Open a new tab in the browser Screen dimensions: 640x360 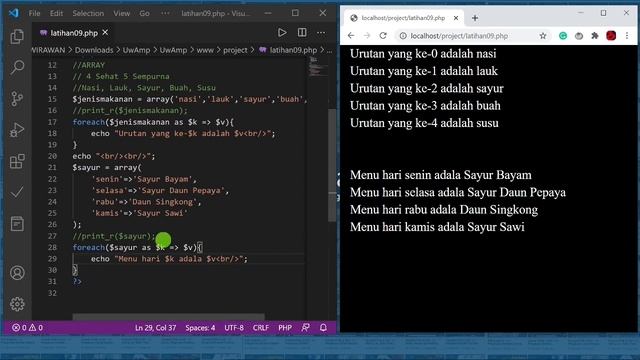475,18
